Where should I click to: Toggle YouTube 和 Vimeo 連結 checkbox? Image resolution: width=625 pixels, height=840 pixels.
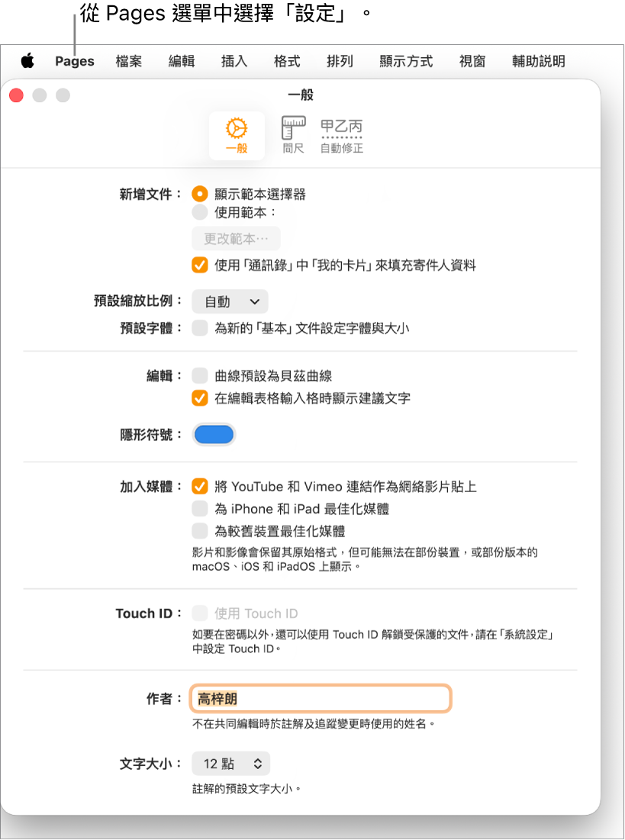(x=200, y=487)
